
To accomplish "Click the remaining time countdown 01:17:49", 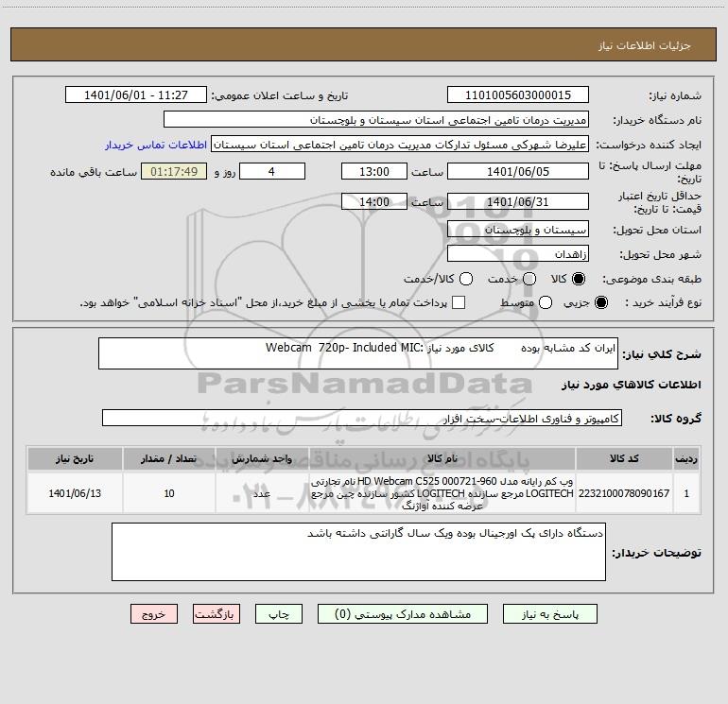I will click(x=174, y=171).
